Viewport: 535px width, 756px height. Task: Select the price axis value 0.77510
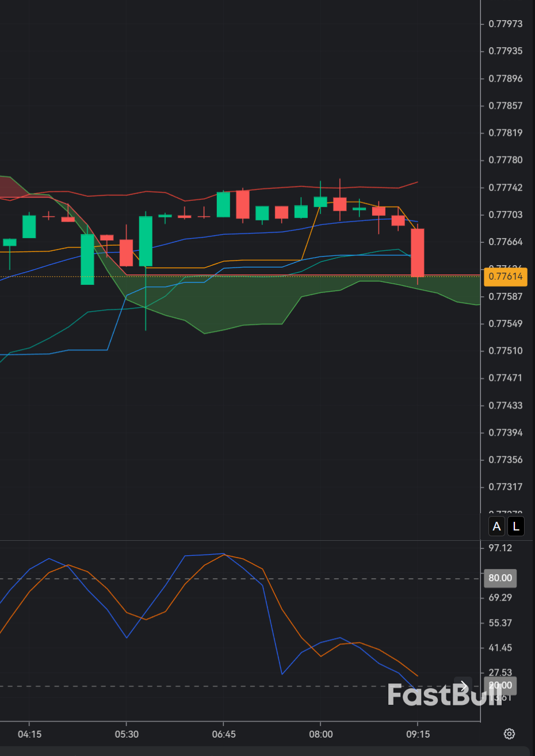(x=505, y=351)
